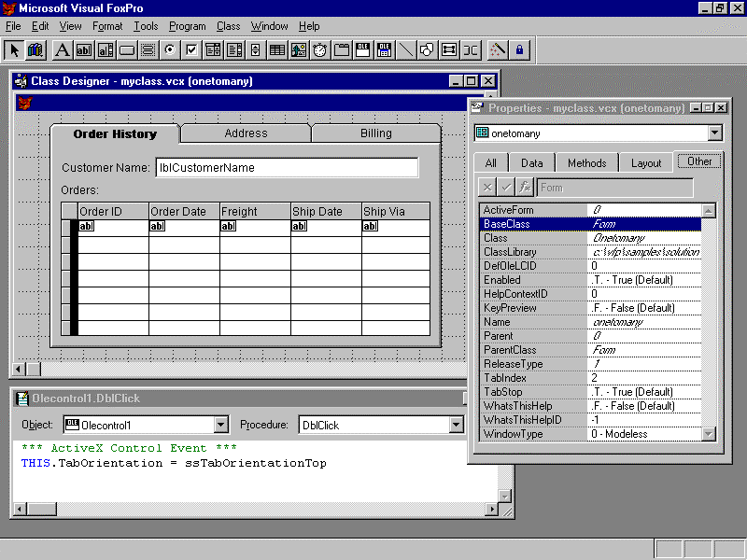The width and height of the screenshot is (747, 560).
Task: Choose the Grid control tool
Action: click(276, 50)
